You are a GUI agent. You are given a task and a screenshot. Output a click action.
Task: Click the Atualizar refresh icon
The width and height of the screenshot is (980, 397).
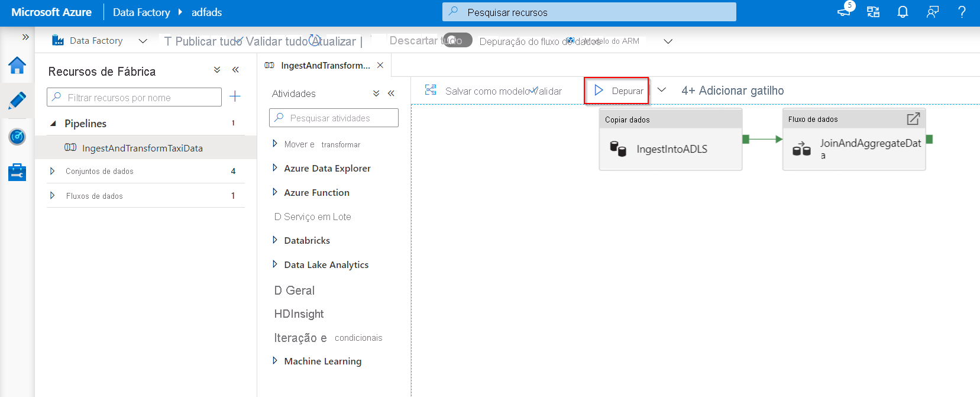point(315,40)
